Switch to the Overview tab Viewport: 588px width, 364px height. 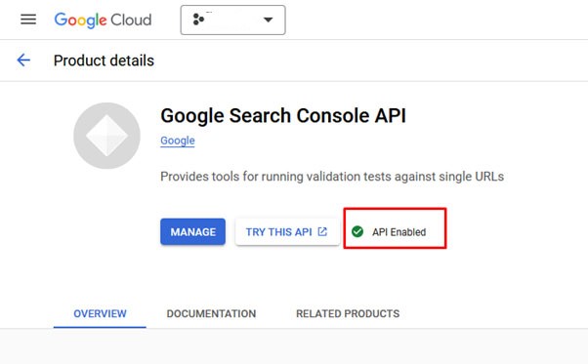coord(100,314)
